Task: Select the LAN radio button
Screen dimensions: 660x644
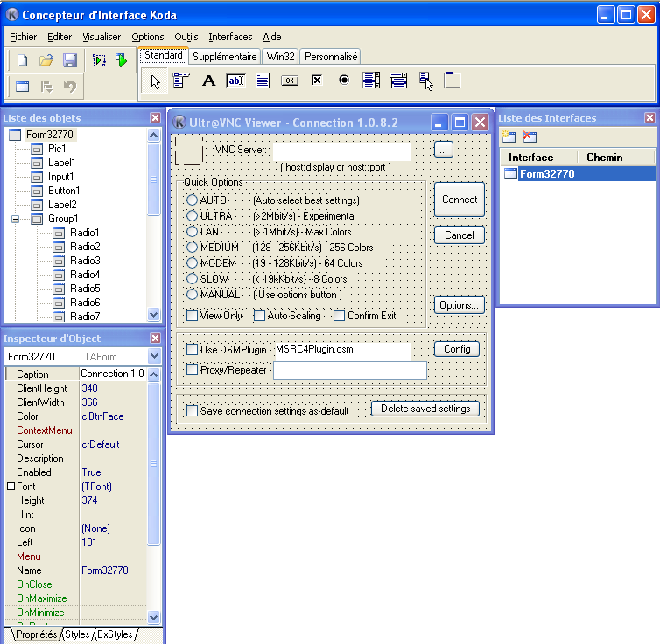Action: point(192,231)
